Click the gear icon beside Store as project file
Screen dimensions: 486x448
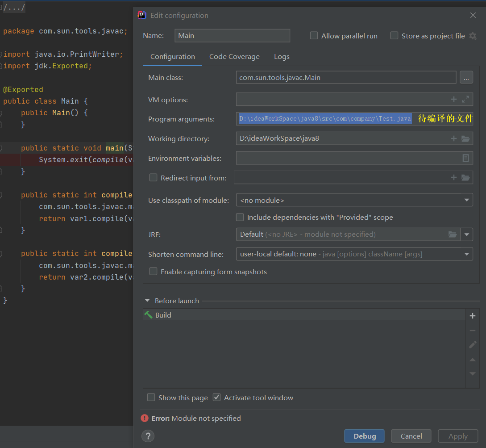[x=472, y=36]
